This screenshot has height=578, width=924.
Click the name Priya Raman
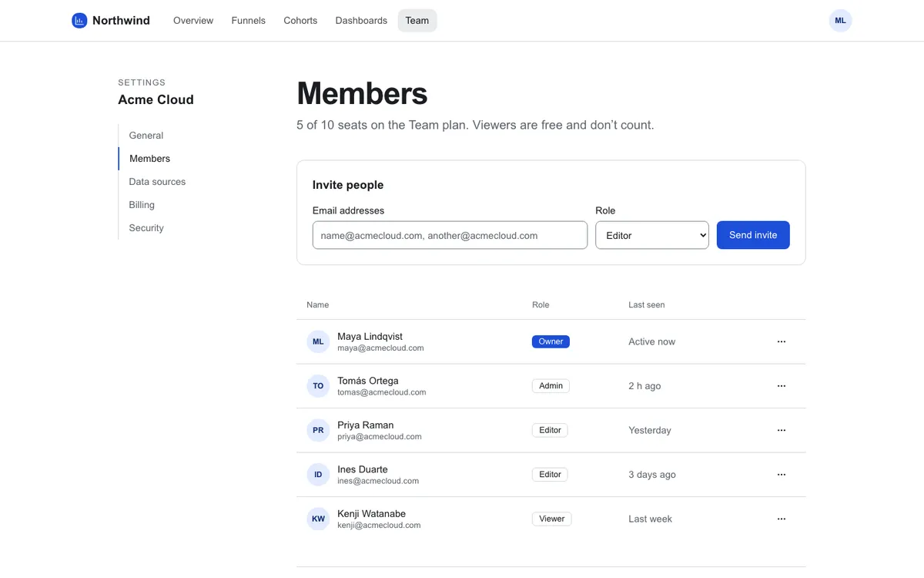click(x=365, y=425)
